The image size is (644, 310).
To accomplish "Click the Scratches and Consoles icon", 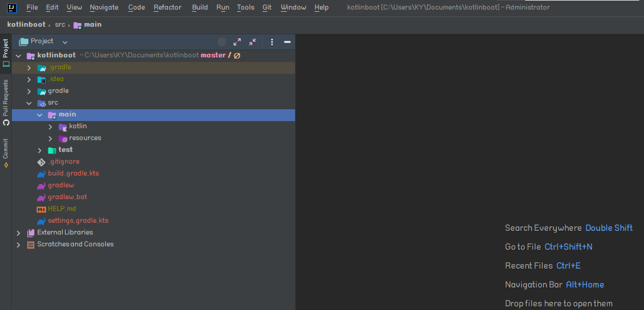I will click(31, 245).
